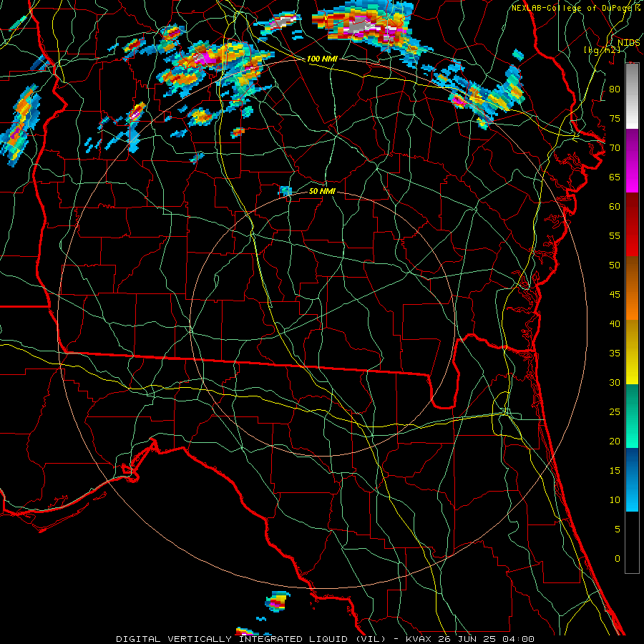Click the "20" value on the VIL scale
The image size is (644, 644).
click(x=615, y=441)
